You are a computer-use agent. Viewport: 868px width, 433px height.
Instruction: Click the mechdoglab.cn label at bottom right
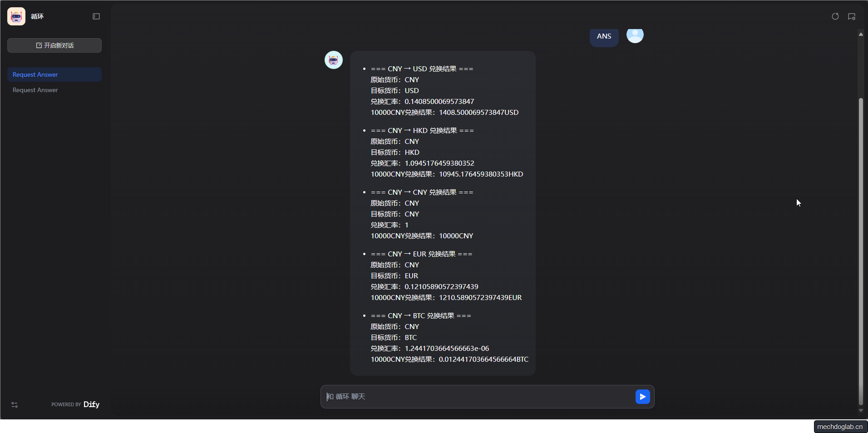[x=840, y=427]
